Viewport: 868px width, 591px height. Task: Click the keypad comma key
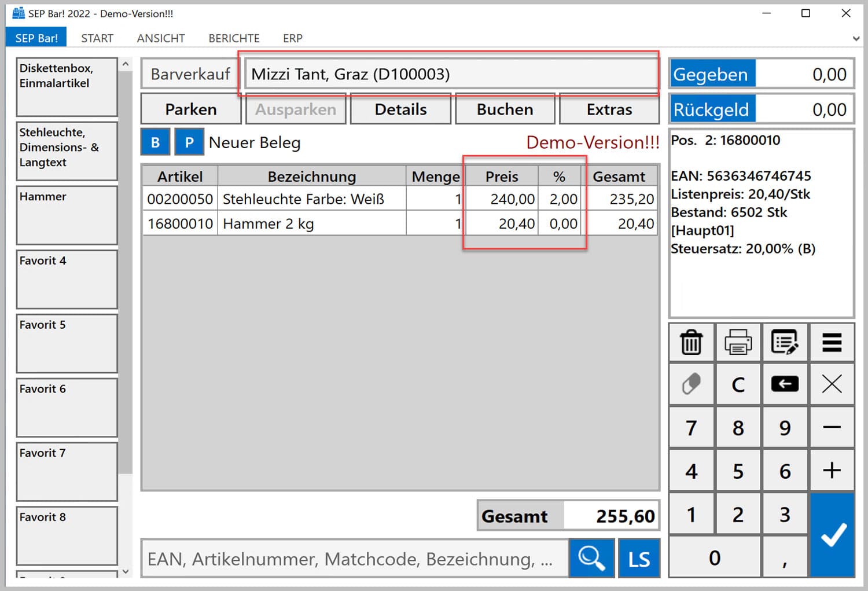pos(785,557)
